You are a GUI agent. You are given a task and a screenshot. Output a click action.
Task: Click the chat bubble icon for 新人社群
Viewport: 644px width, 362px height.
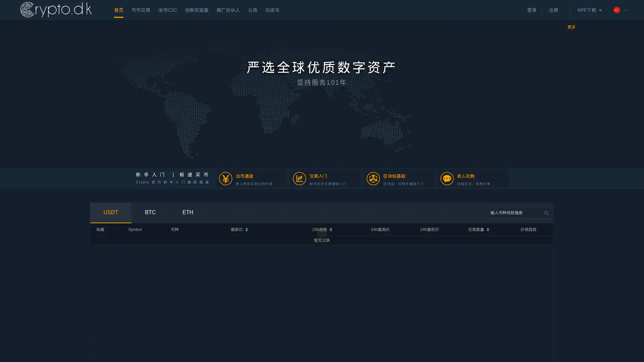pyautogui.click(x=447, y=179)
